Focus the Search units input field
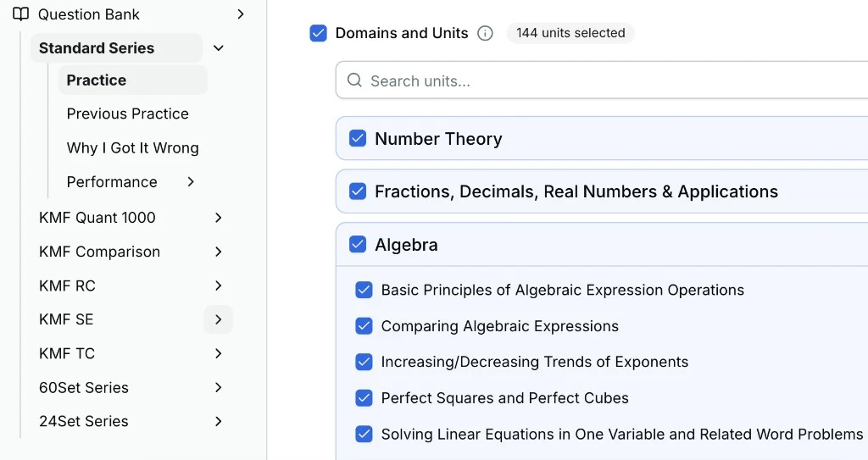868x460 pixels. pos(602,80)
